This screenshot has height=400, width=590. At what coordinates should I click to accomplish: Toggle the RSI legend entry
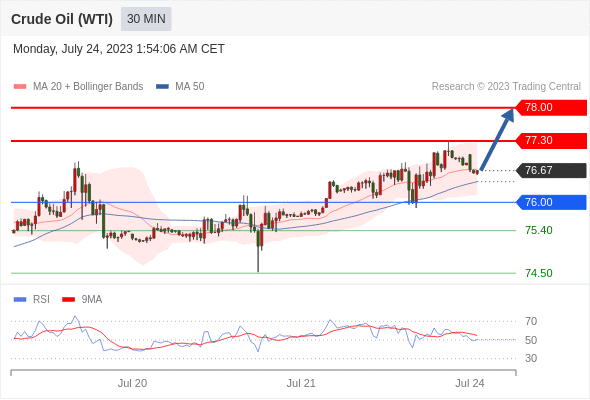[x=32, y=300]
